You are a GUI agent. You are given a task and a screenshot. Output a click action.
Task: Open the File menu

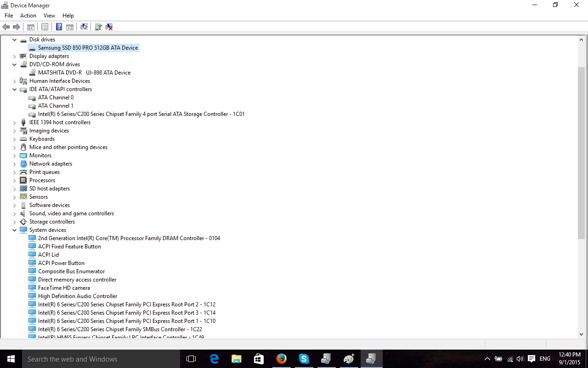pyautogui.click(x=9, y=16)
